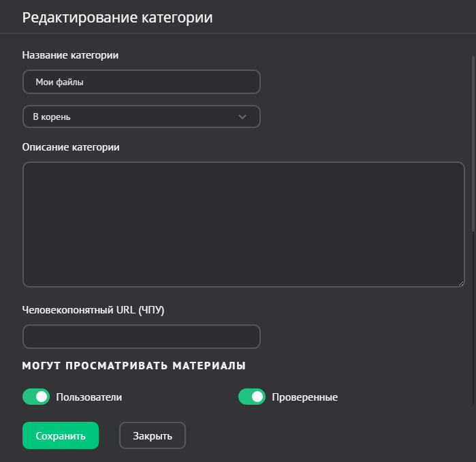Screen dimensions: 476x462
Task: Click inside the category description text area
Action: [243, 224]
